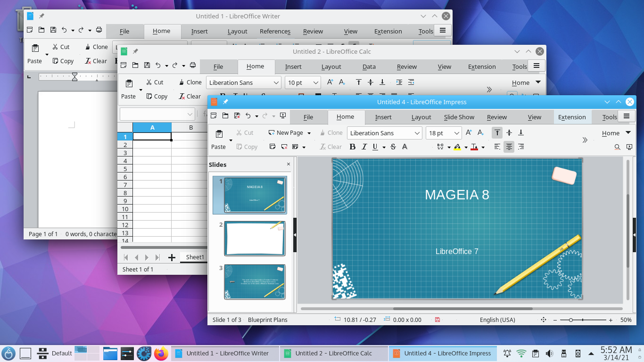Select slide 2 thumbnail in Slides panel
644x362 pixels.
tap(255, 238)
